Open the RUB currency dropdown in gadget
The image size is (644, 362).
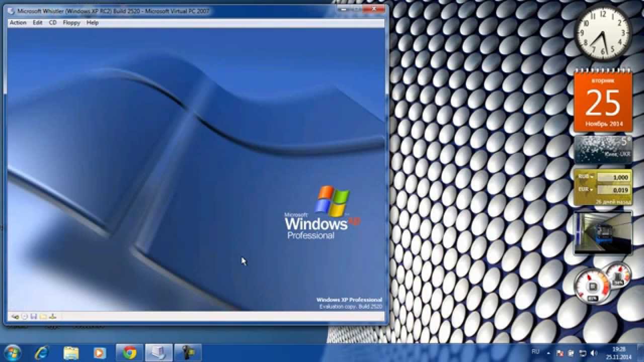click(x=586, y=177)
